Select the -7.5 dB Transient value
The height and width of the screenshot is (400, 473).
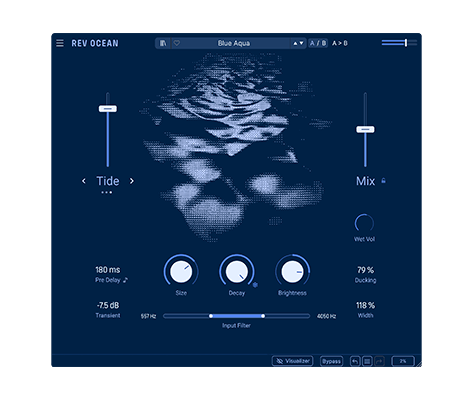pyautogui.click(x=108, y=305)
